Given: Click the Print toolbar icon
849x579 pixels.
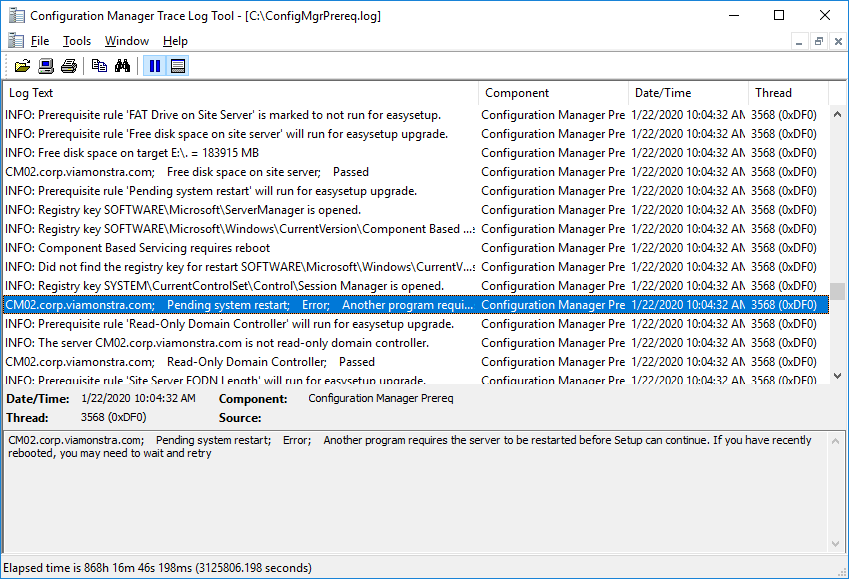Looking at the screenshot, I should [69, 66].
